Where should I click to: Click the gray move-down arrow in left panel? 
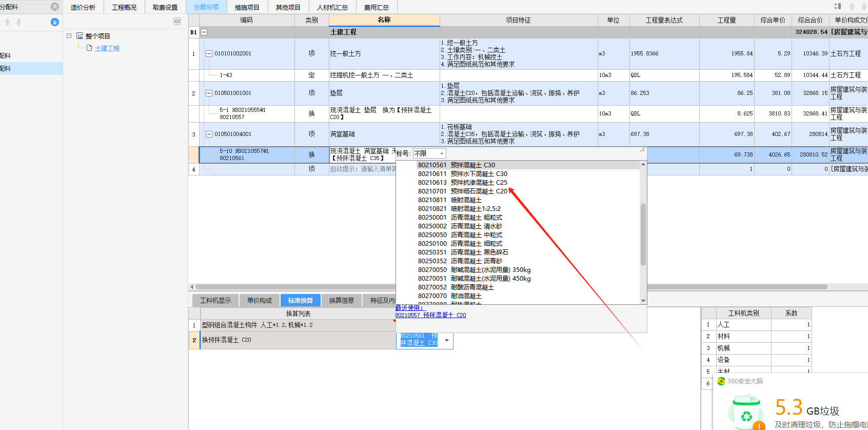(18, 22)
